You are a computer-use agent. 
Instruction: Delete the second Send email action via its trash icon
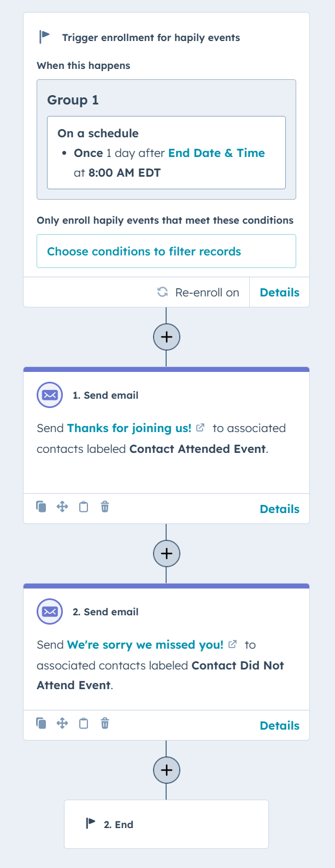click(x=105, y=723)
